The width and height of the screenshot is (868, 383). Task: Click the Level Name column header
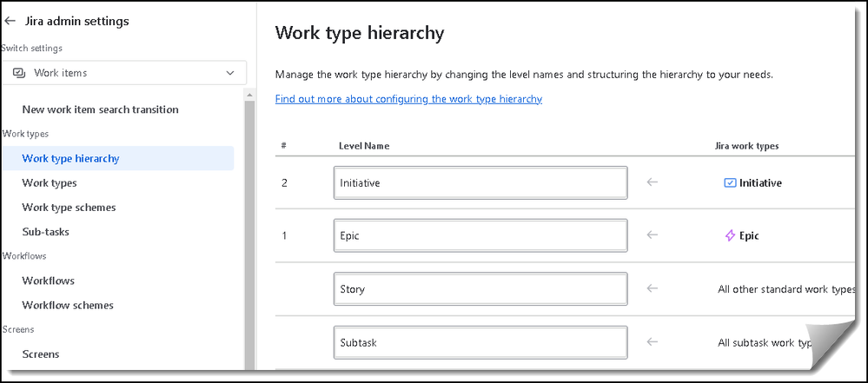click(x=364, y=146)
